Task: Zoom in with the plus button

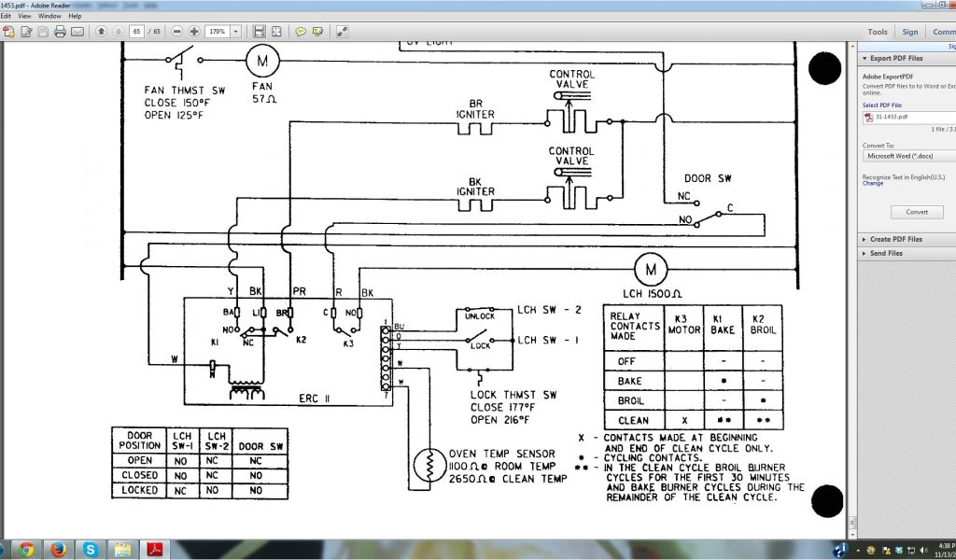Action: pyautogui.click(x=193, y=32)
